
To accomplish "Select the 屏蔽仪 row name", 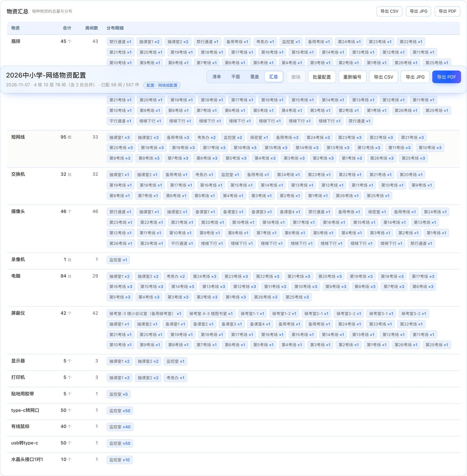I will coord(18,313).
